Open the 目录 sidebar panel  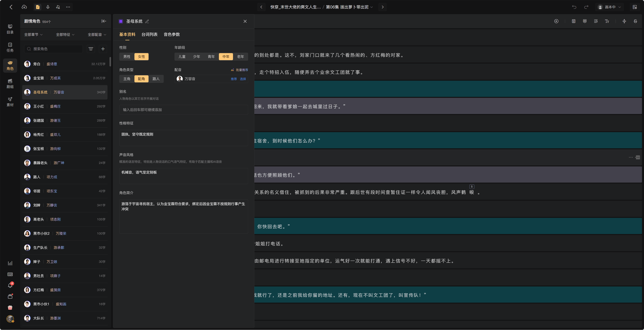pos(10,29)
